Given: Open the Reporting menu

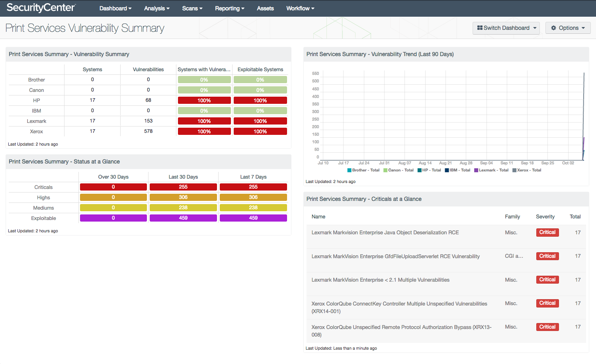Looking at the screenshot, I should [230, 8].
